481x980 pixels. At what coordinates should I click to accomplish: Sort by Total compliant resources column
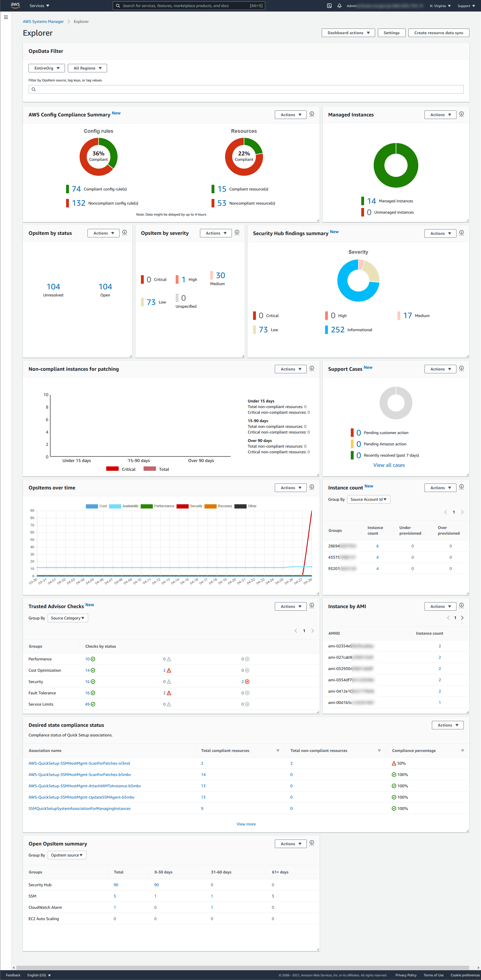(x=278, y=751)
